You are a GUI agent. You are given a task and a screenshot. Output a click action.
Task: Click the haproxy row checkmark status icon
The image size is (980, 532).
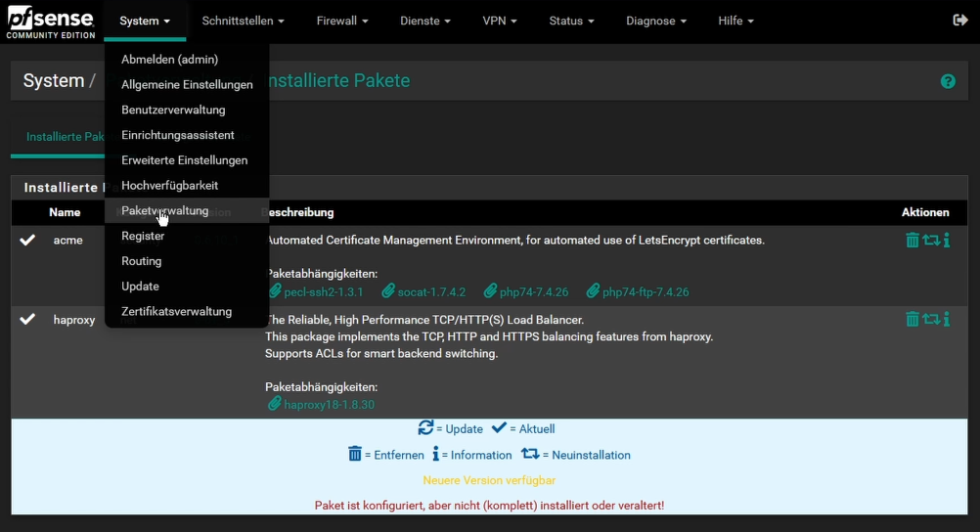click(x=27, y=320)
